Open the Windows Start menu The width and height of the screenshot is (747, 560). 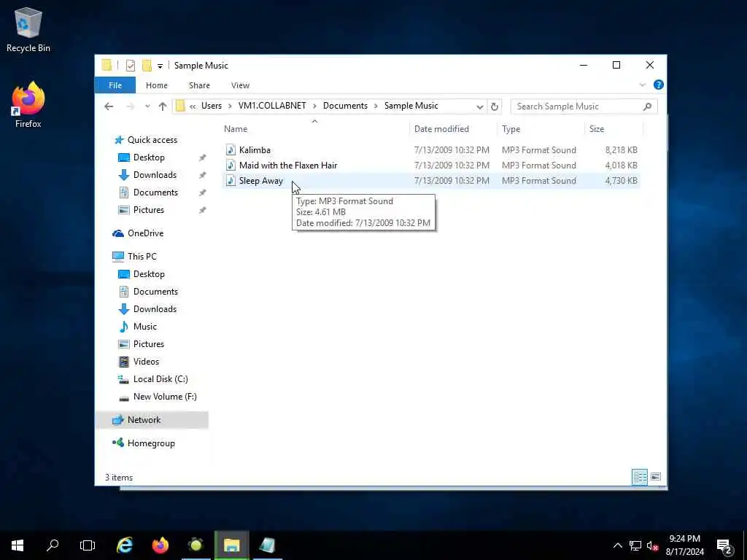pyautogui.click(x=18, y=545)
